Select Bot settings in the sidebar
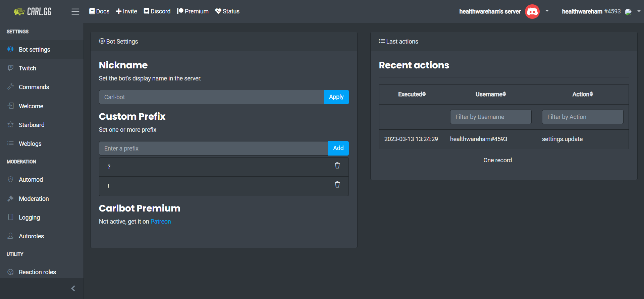Viewport: 644px width, 299px height. click(x=42, y=50)
